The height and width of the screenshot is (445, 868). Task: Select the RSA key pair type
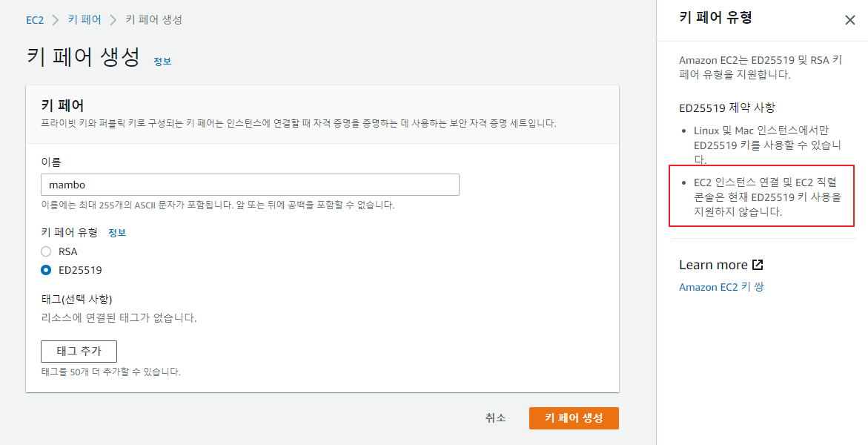46,251
